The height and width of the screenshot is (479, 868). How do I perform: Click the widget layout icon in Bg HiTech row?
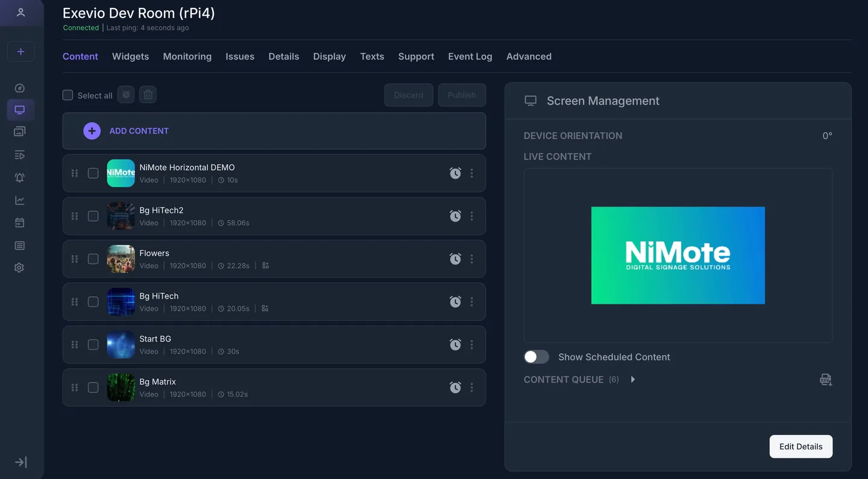(265, 308)
